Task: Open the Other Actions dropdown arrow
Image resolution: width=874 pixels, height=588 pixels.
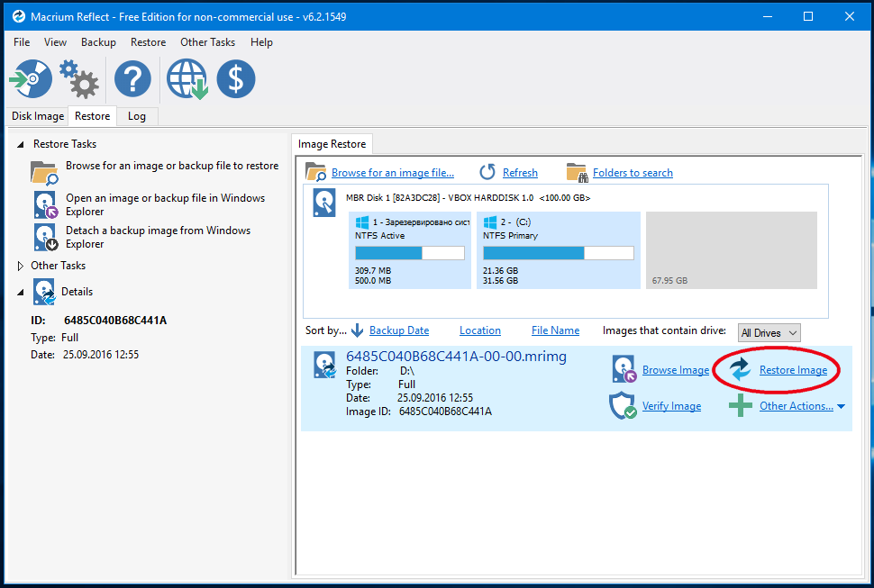Action: point(842,406)
